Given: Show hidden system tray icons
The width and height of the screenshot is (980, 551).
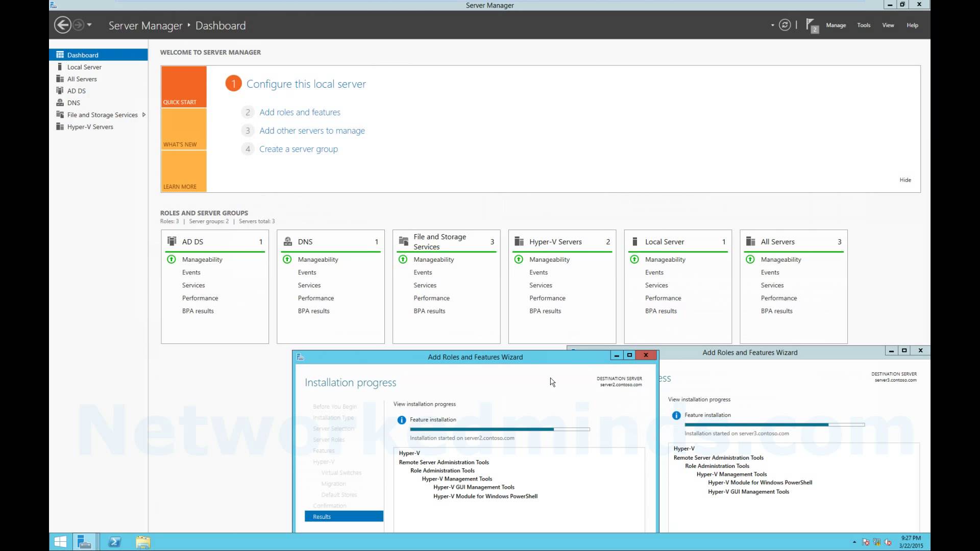Looking at the screenshot, I should 854,542.
